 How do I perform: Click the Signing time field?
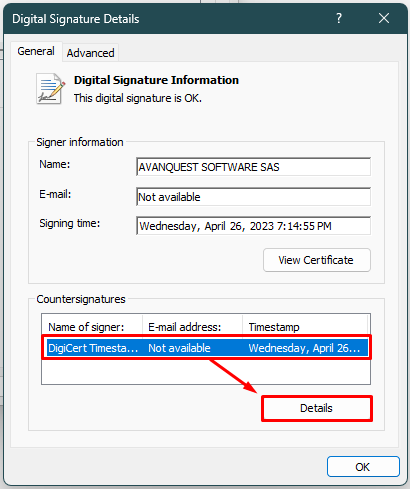[253, 226]
